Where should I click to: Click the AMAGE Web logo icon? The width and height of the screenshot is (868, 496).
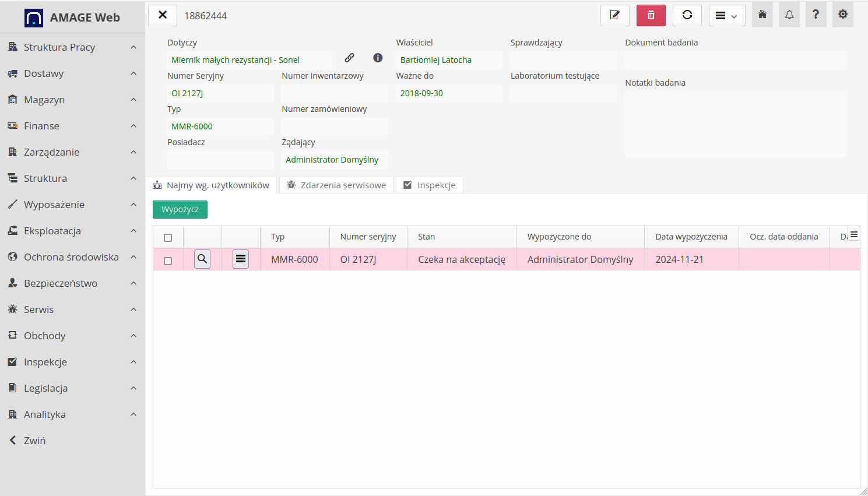pos(34,17)
